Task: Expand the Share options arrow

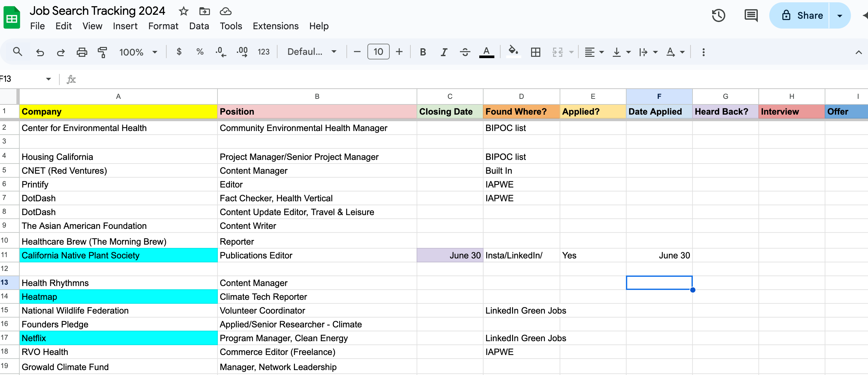Action: point(840,15)
